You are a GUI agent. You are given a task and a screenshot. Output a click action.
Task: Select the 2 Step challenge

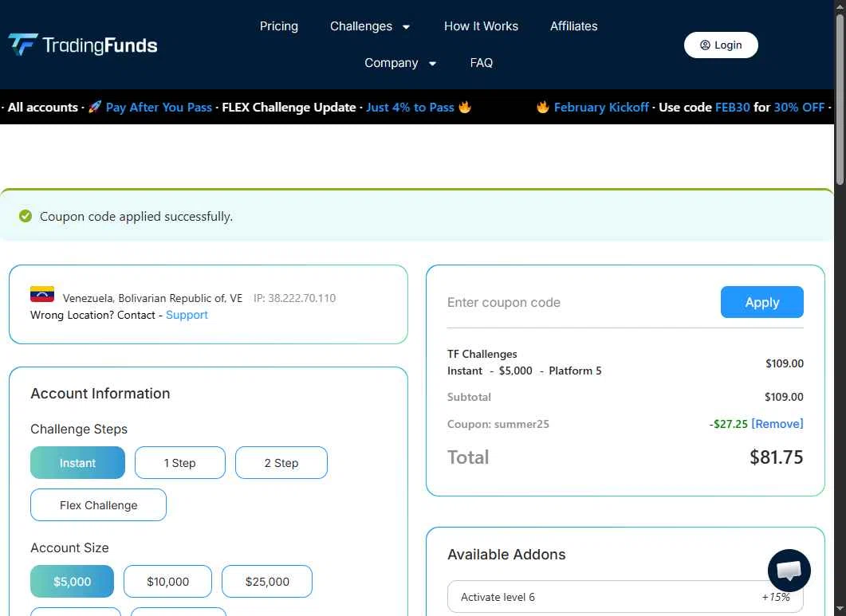[x=281, y=463]
